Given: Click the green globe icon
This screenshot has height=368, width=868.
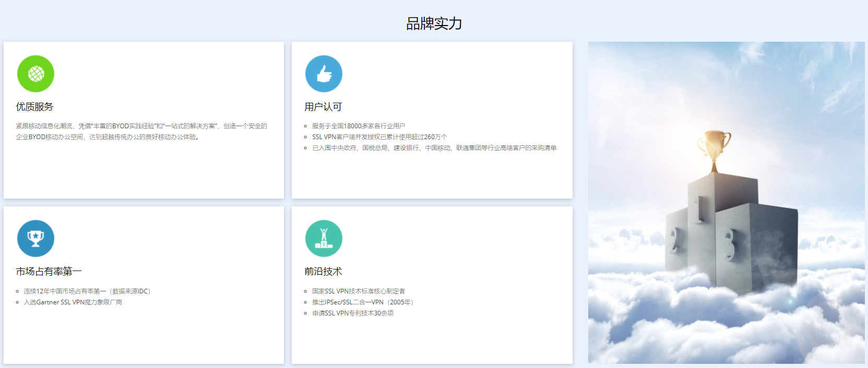Looking at the screenshot, I should click(35, 74).
